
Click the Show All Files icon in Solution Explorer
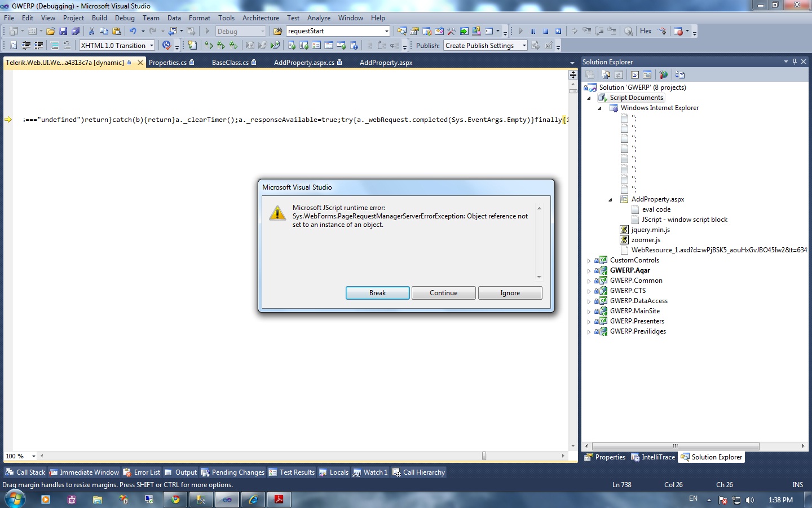pyautogui.click(x=606, y=75)
